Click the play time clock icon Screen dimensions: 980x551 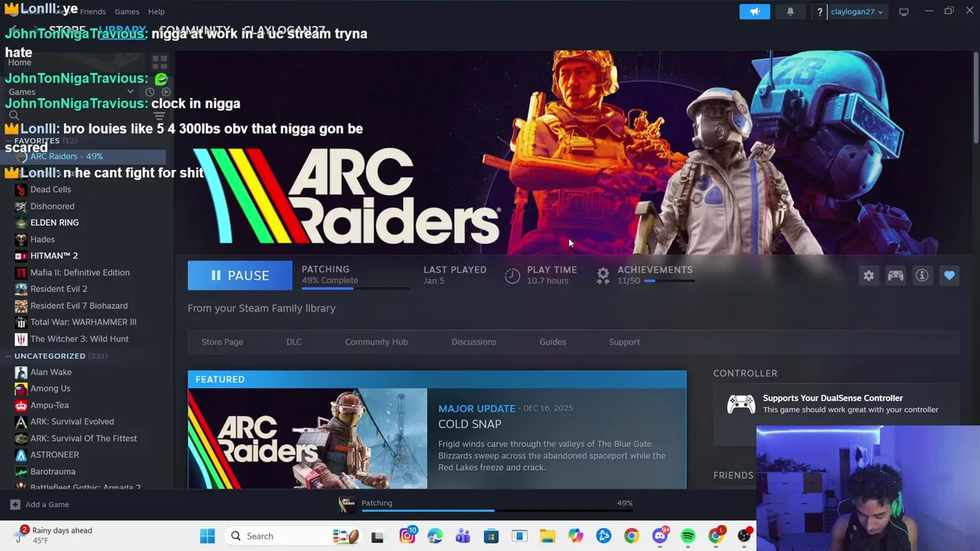pos(512,275)
